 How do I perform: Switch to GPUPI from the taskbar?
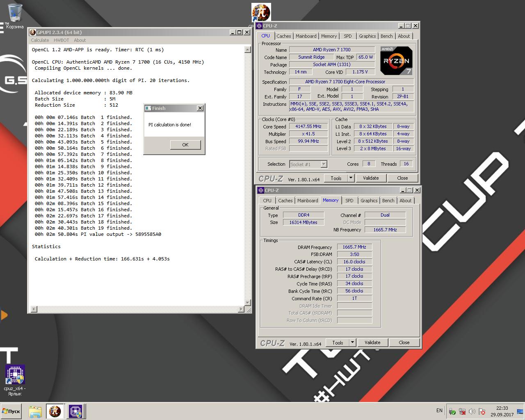click(x=55, y=411)
